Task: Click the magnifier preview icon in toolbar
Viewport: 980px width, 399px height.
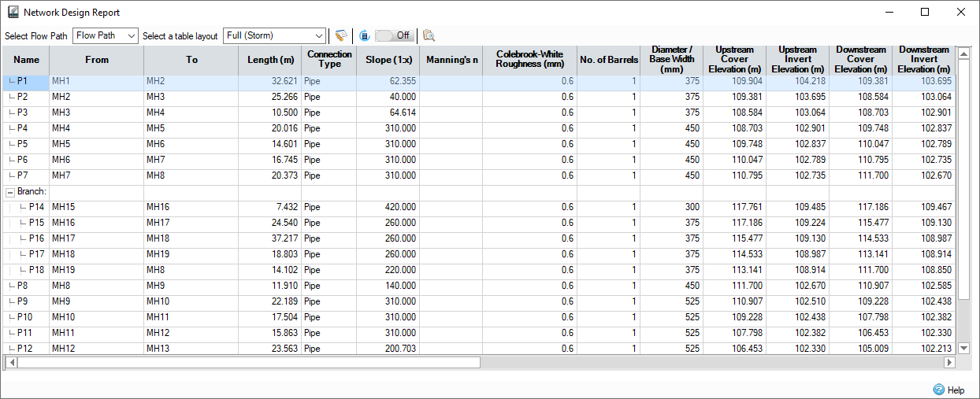Action: coord(429,35)
